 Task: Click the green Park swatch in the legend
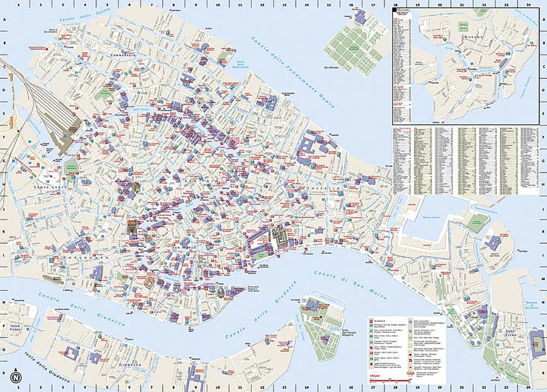(x=410, y=337)
